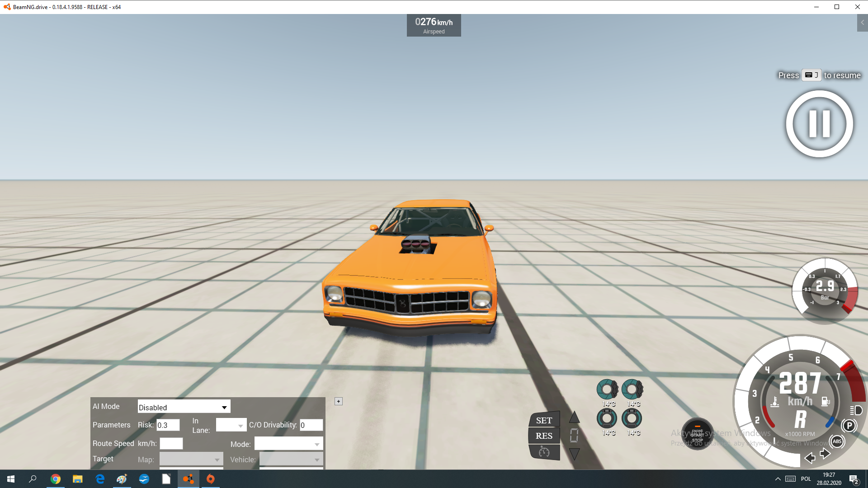The image size is (868, 488).
Task: Open the Target Vehicle dropdown
Action: pyautogui.click(x=291, y=459)
